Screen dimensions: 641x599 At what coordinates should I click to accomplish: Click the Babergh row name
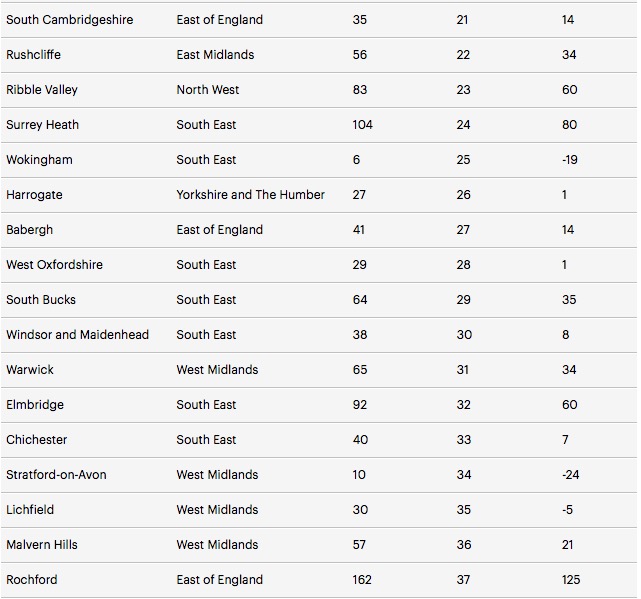point(29,229)
